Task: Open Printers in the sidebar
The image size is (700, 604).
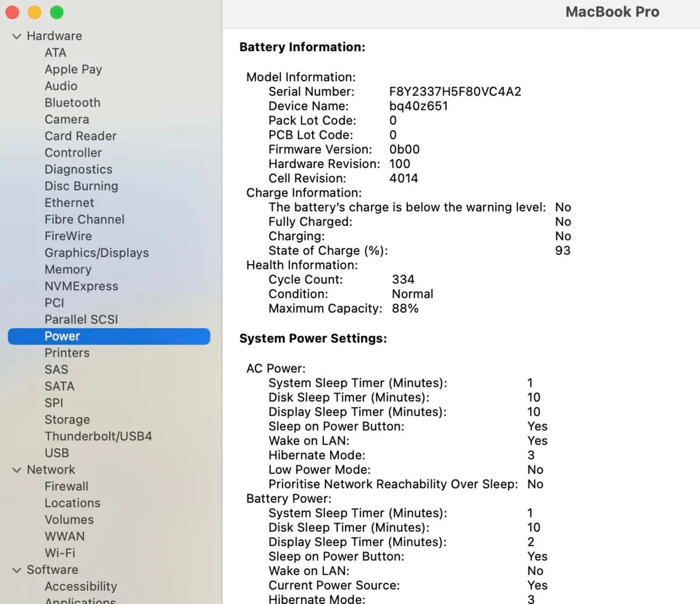Action: (67, 353)
